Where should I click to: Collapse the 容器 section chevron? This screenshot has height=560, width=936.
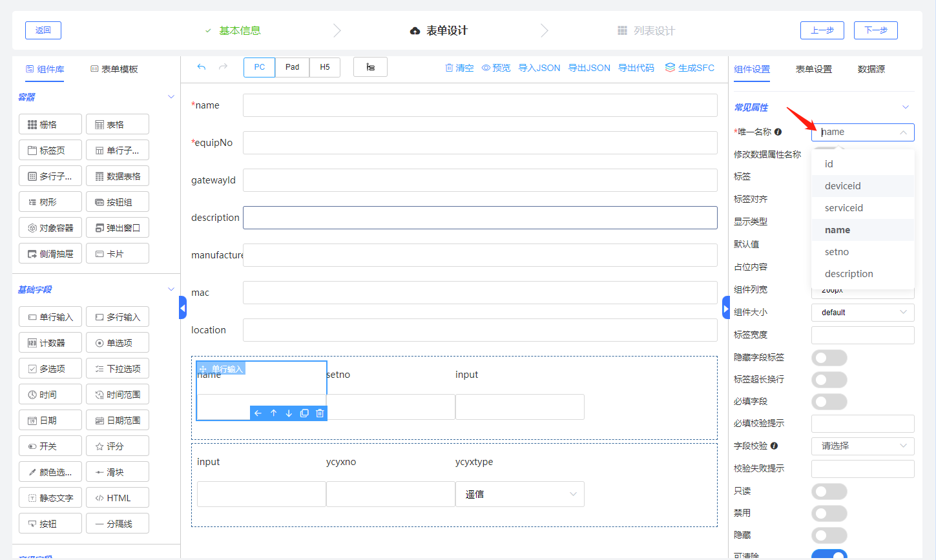[x=171, y=97]
